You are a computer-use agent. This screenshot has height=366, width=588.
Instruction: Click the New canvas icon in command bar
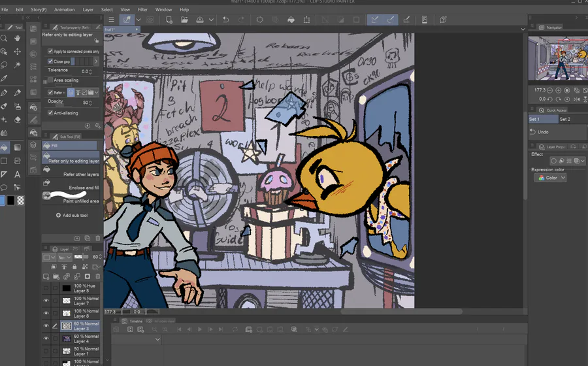coord(169,20)
